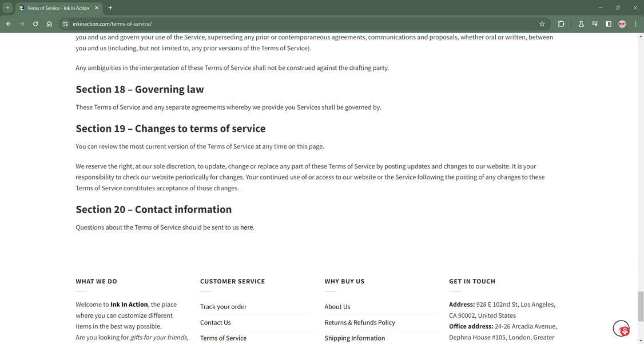
Task: Open the browser extensions puzzle icon
Action: (561, 24)
